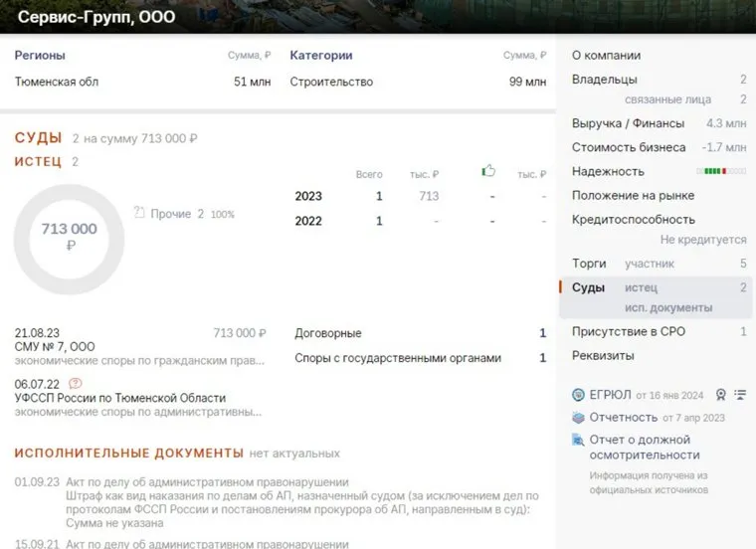The image size is (756, 549).
Task: Select исп. документы under Суды
Action: (668, 308)
